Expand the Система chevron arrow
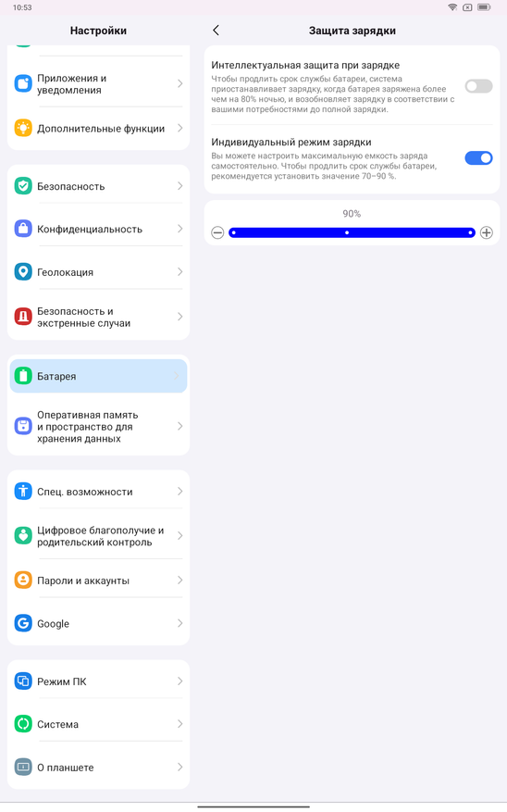This screenshot has height=812, width=507. click(x=179, y=723)
